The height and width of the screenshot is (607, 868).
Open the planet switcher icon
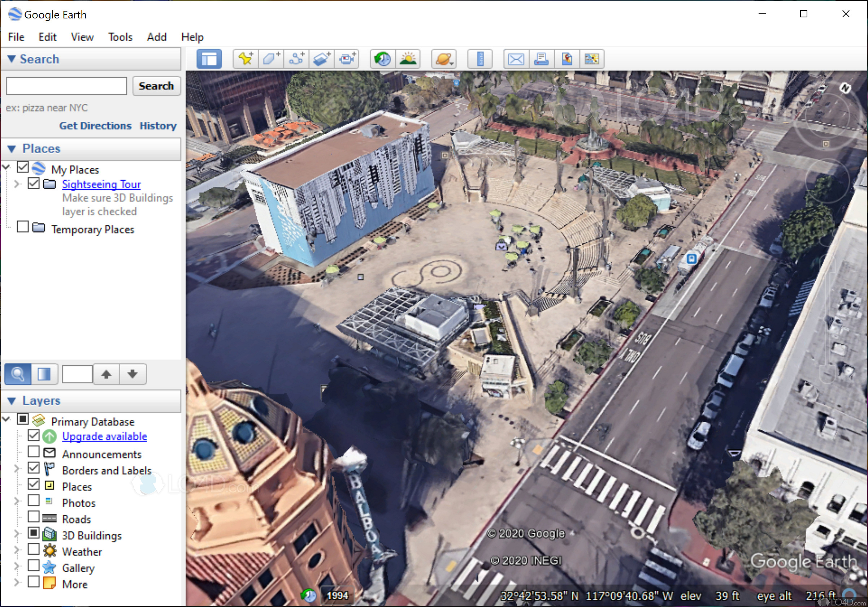444,59
